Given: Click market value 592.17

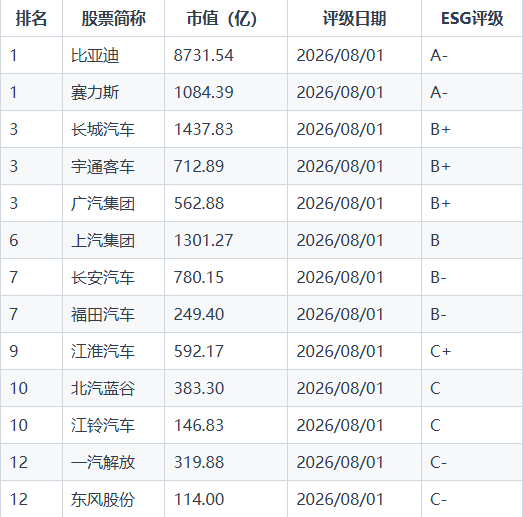Looking at the screenshot, I should [199, 352].
